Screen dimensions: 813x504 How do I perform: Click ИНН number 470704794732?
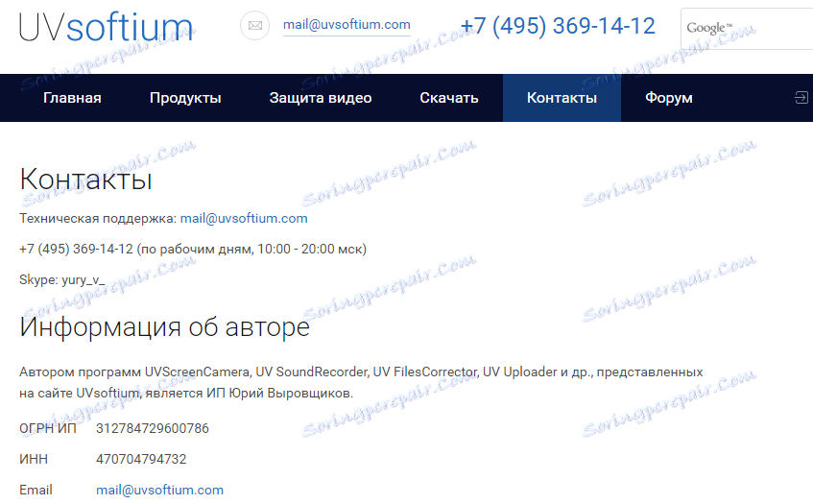pyautogui.click(x=141, y=459)
